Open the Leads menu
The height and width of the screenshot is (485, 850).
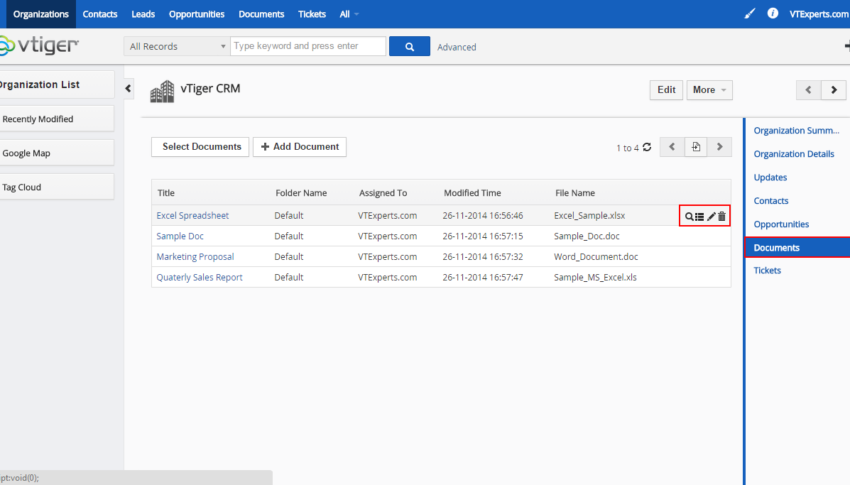click(x=143, y=14)
